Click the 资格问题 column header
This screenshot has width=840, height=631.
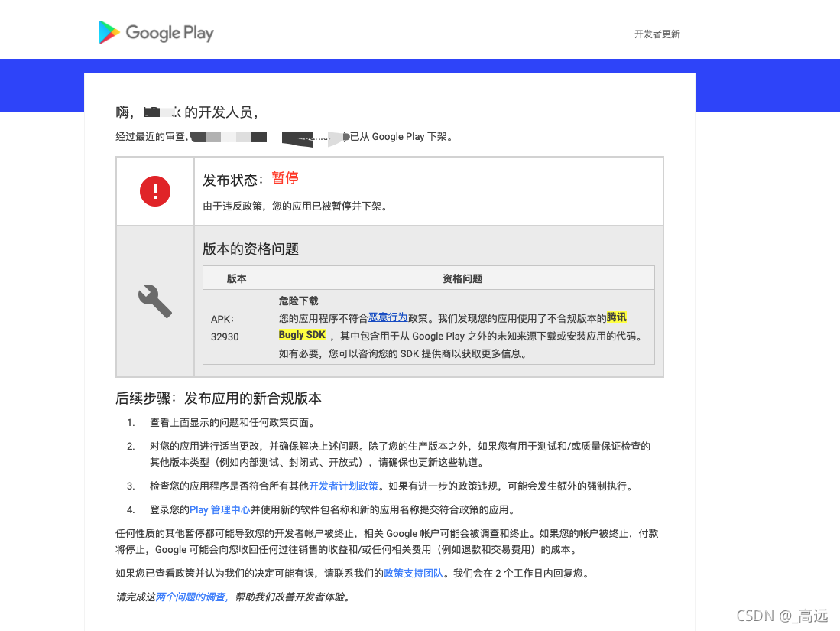click(x=462, y=278)
